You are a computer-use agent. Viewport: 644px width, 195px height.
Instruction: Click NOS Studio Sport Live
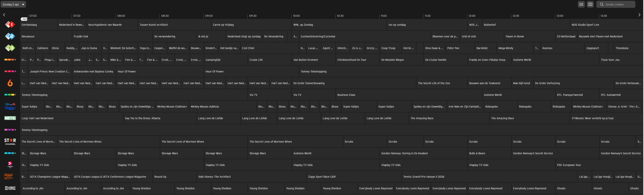[x=607, y=25]
